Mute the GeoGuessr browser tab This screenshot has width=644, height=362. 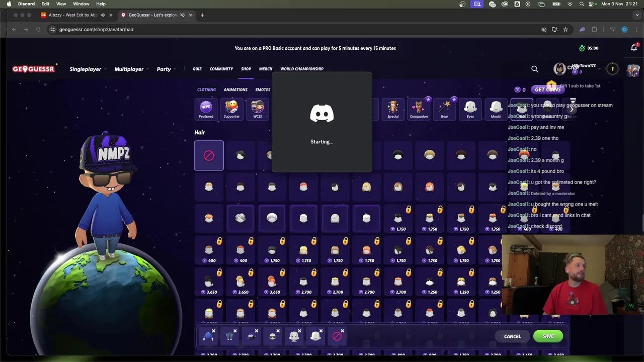point(182,15)
